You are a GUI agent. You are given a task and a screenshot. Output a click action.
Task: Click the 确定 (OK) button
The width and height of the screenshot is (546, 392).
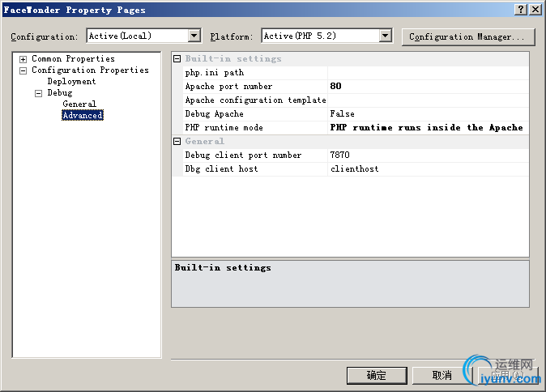tap(377, 376)
